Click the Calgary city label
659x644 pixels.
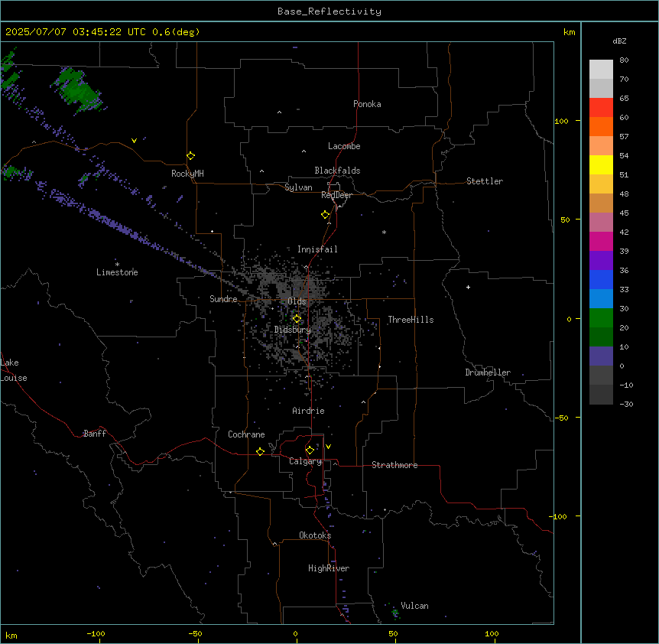[306, 461]
